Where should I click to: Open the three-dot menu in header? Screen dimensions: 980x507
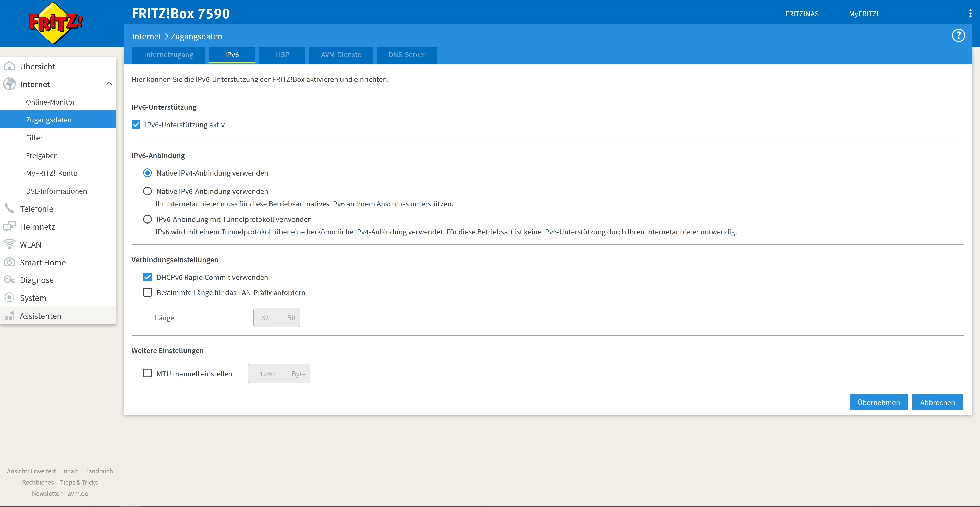pyautogui.click(x=970, y=14)
